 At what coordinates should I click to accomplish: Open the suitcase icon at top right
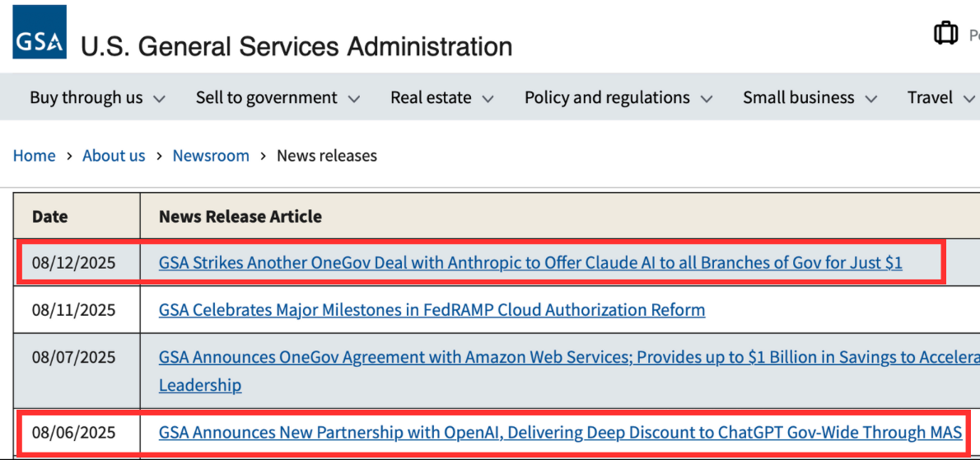[945, 33]
